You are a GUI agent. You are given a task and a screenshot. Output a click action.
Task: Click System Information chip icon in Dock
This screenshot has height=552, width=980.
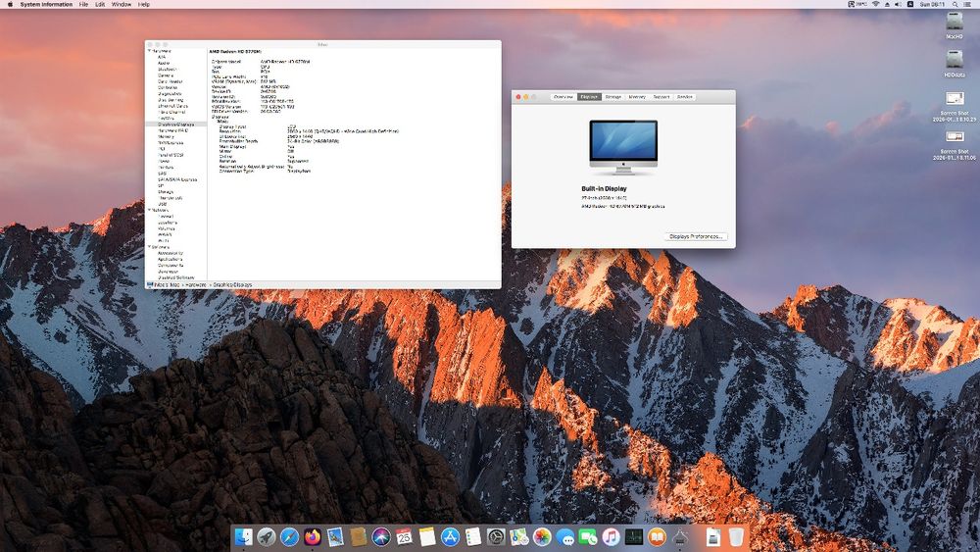click(x=680, y=536)
